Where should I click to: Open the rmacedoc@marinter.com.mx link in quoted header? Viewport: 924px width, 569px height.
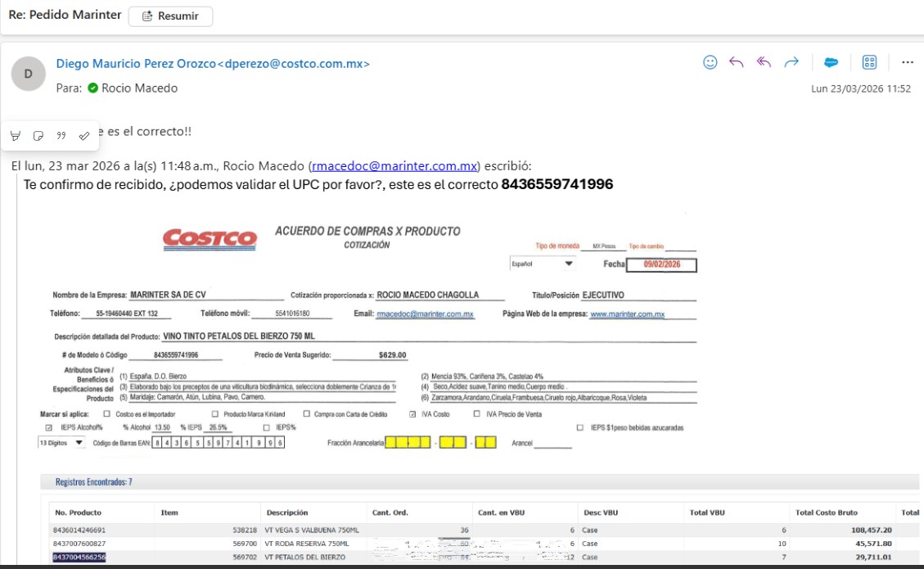click(x=394, y=165)
